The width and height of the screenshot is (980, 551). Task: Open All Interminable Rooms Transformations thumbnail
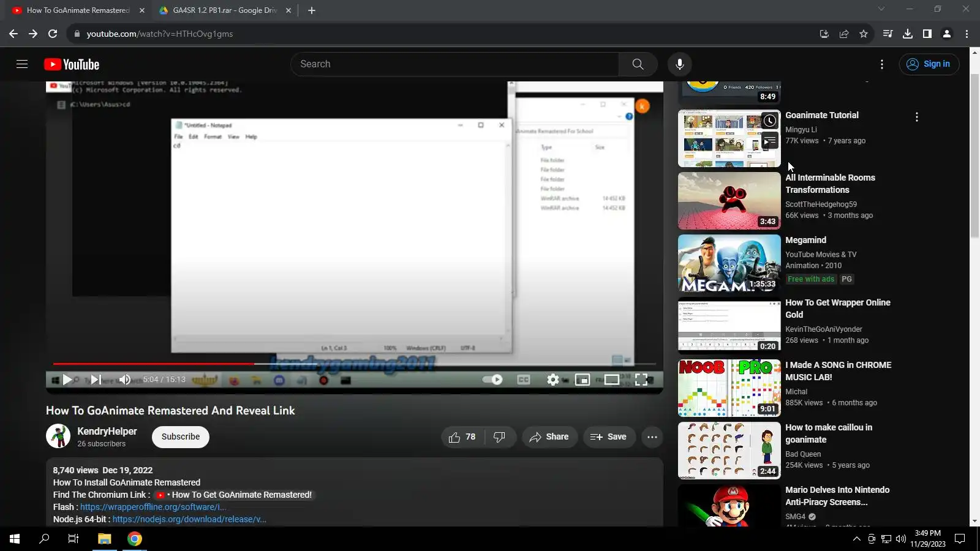point(729,201)
